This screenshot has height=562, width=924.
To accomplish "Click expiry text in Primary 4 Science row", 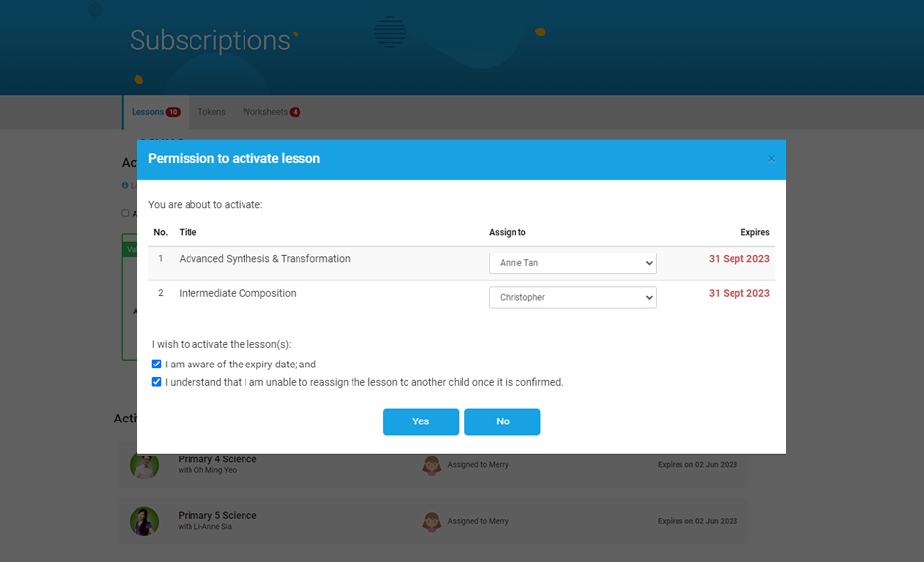I will coord(698,465).
